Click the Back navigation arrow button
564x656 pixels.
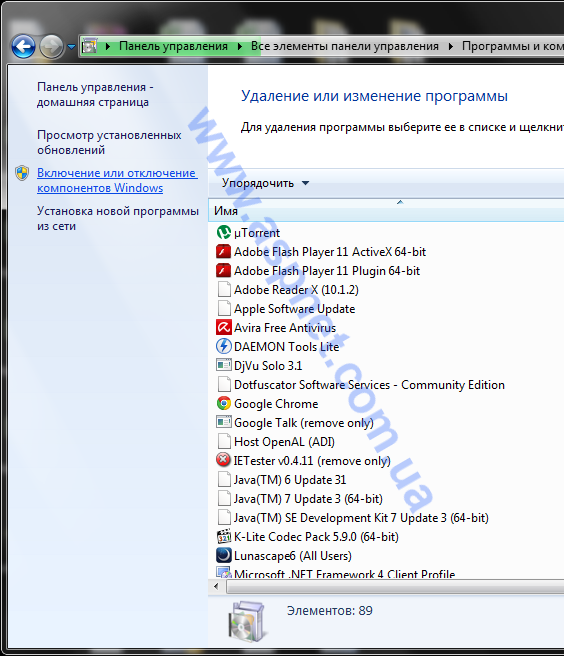pyautogui.click(x=23, y=46)
